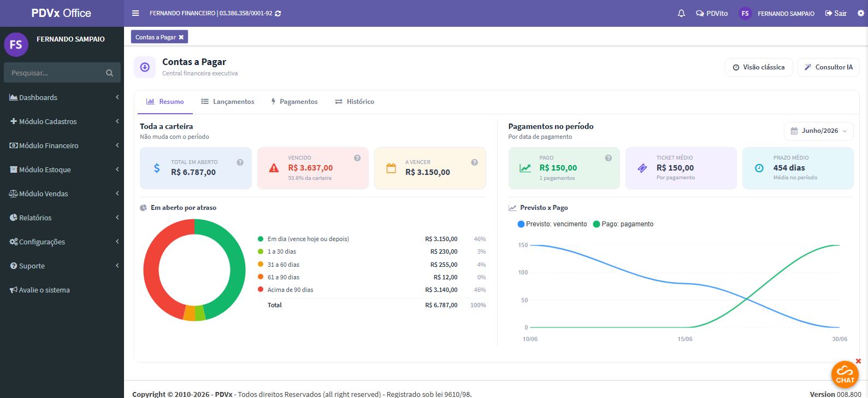Open the Consultor IA

tap(828, 67)
